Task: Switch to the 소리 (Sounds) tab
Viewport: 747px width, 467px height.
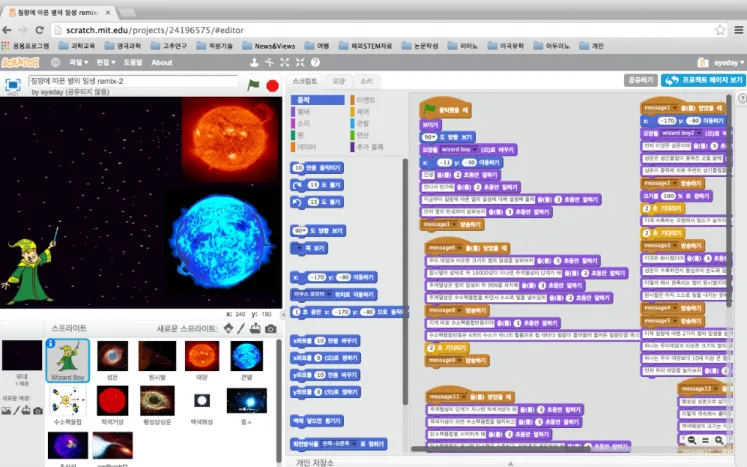Action: click(x=366, y=81)
